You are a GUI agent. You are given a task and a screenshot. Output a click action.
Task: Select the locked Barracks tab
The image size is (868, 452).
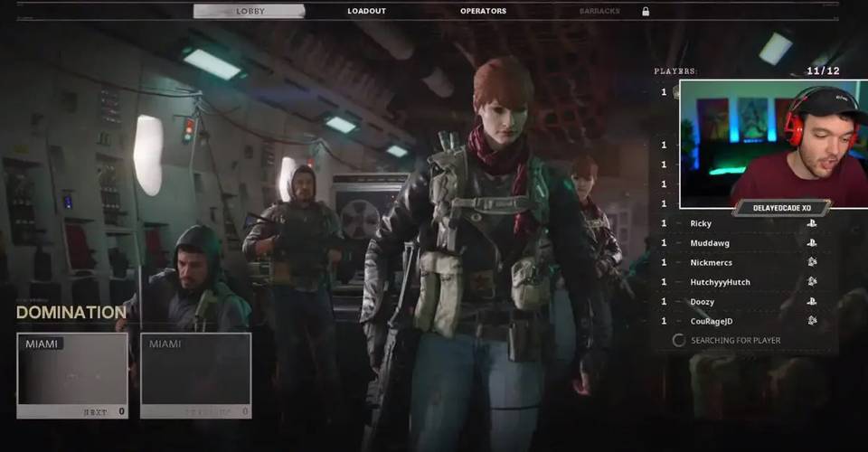599,11
